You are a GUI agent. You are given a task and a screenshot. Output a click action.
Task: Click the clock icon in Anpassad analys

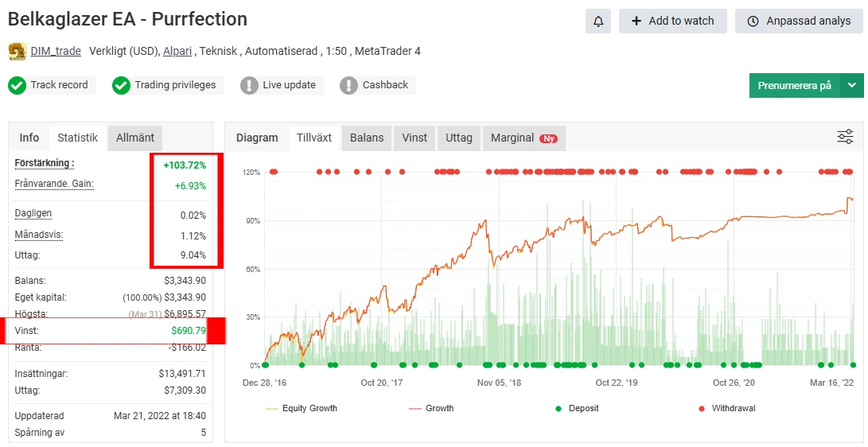click(753, 21)
